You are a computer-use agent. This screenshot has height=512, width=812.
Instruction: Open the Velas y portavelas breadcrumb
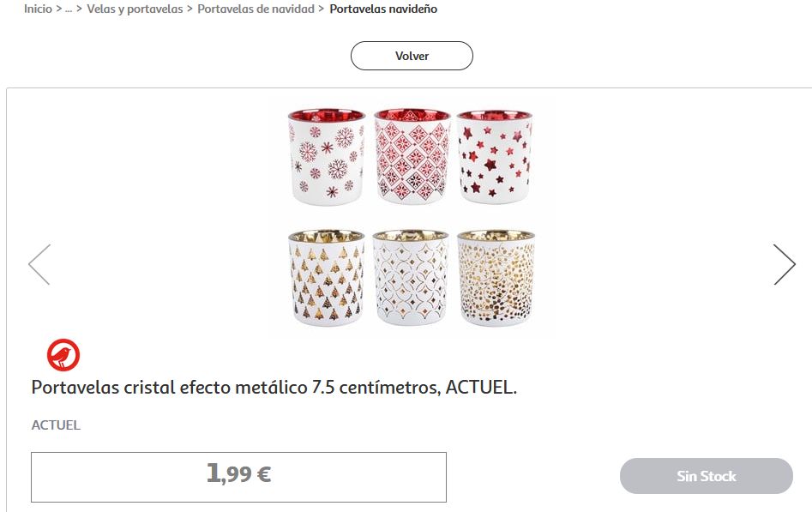[x=135, y=9]
